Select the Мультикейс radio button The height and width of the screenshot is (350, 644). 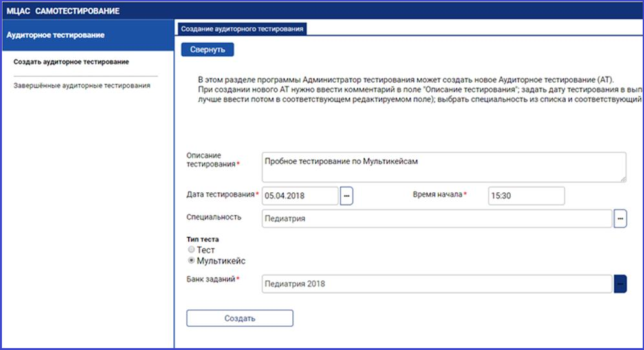tap(191, 261)
